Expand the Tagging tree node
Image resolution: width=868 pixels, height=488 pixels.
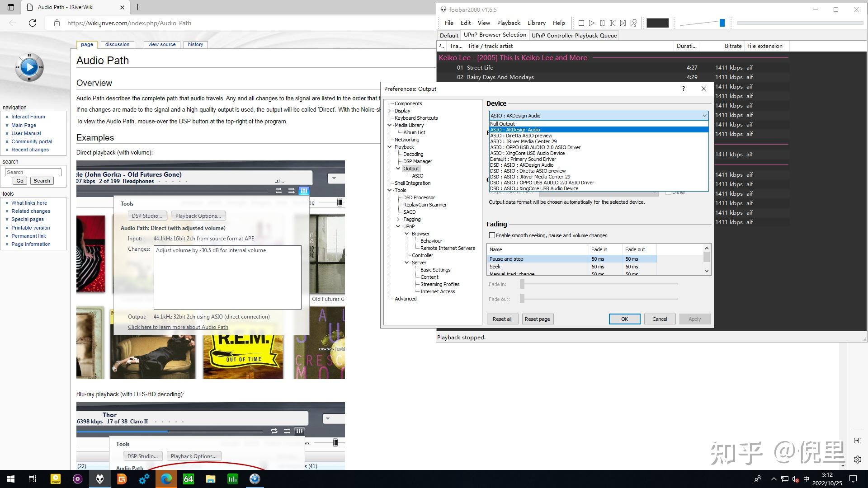pyautogui.click(x=398, y=219)
